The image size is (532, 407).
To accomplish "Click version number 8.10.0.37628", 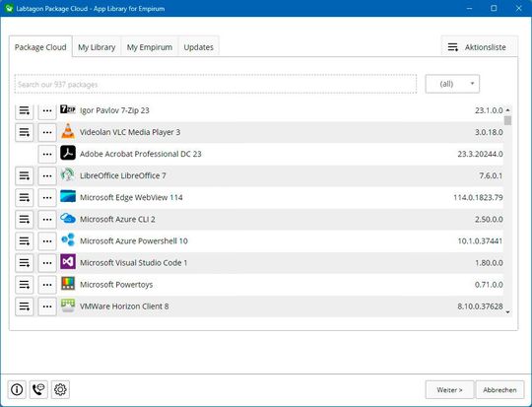I will (x=480, y=306).
